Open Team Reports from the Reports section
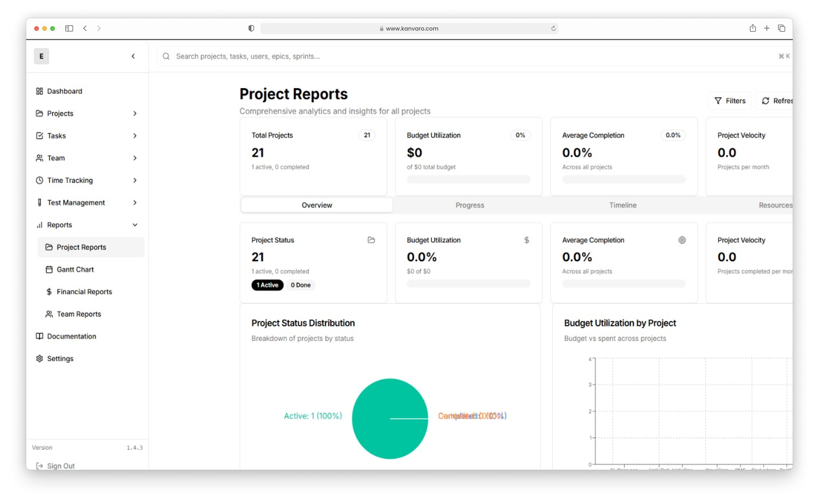The height and width of the screenshot is (504, 819). pyautogui.click(x=79, y=314)
